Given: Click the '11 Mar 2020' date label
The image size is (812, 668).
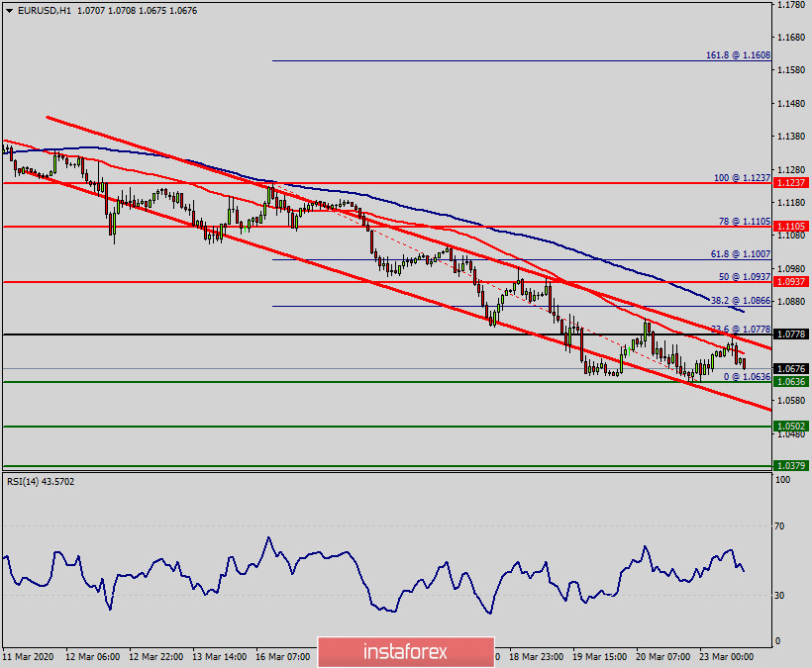Looking at the screenshot, I should (28, 656).
